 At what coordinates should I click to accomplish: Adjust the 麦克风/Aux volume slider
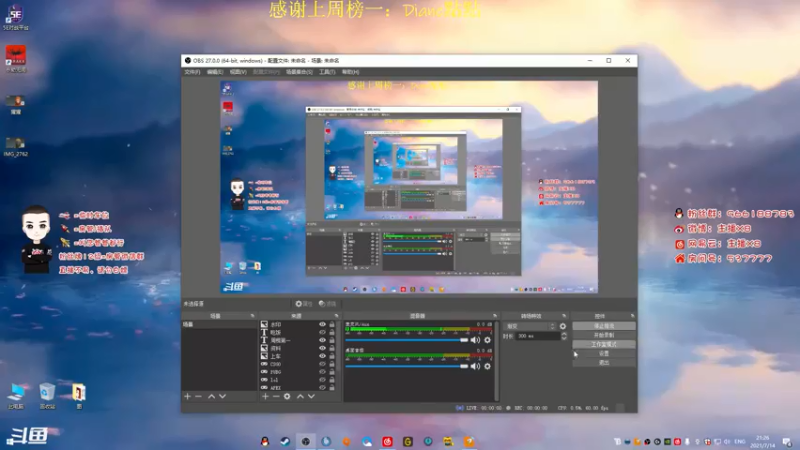pyautogui.click(x=407, y=340)
